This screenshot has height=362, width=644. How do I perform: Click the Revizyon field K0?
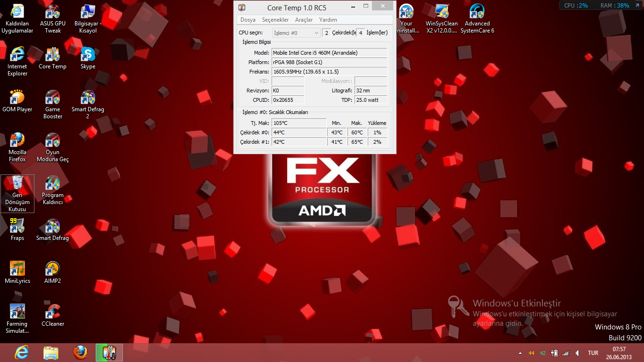click(x=288, y=90)
